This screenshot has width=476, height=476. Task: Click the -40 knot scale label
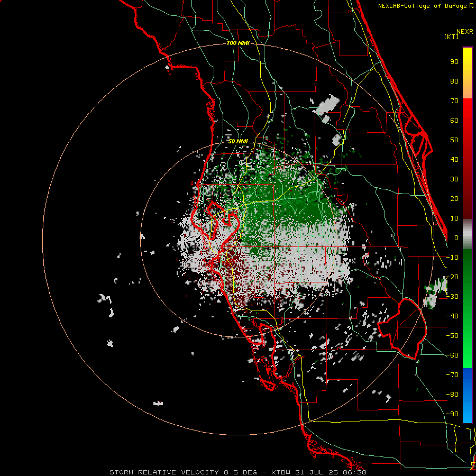click(x=452, y=316)
